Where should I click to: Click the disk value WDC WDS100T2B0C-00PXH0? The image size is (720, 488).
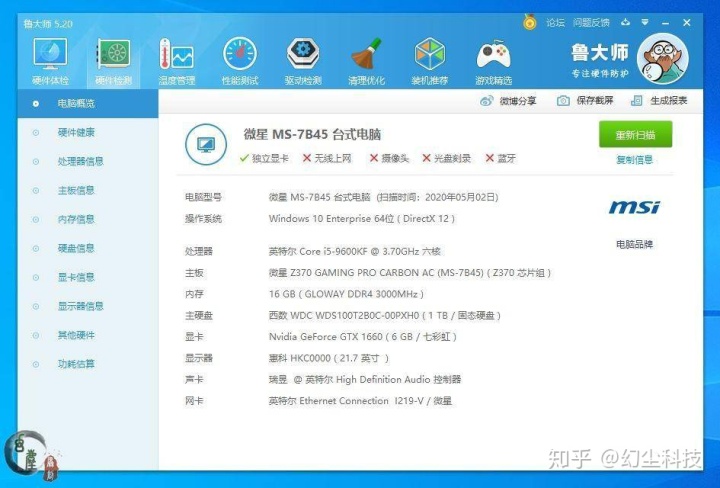point(385,316)
